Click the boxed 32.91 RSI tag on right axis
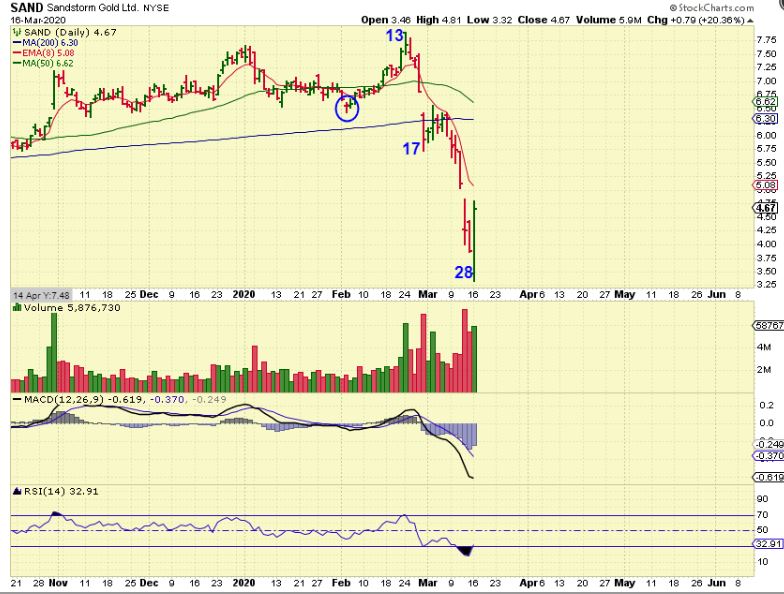Screen dimensions: 784x594 point(766,544)
